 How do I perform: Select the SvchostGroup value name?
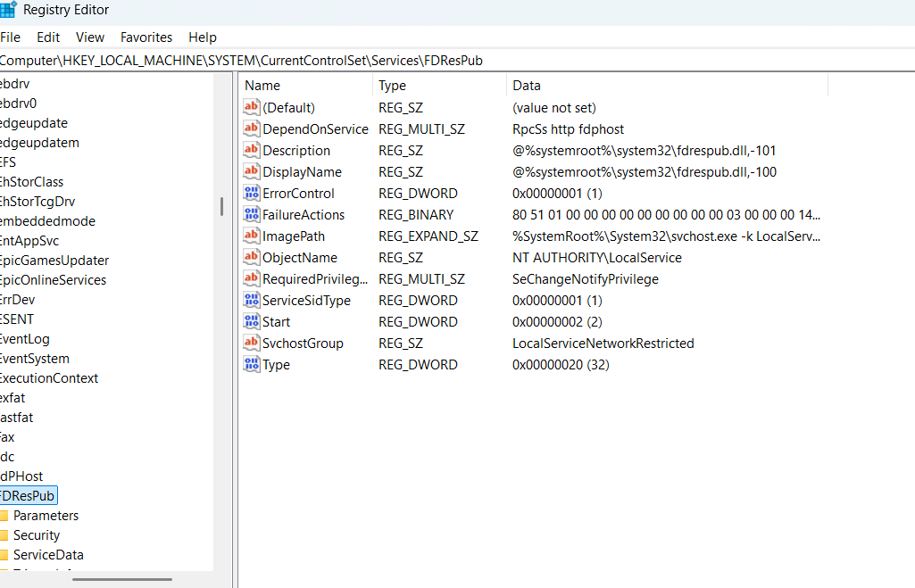(303, 343)
